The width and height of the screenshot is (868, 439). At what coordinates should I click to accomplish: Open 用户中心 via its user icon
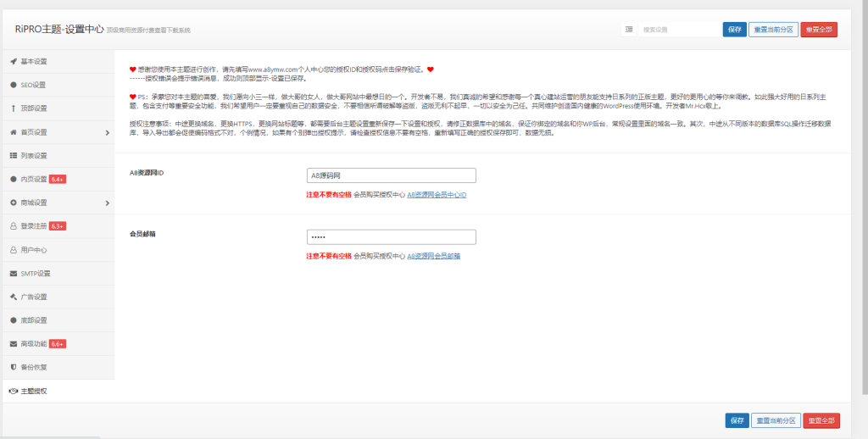tap(14, 250)
